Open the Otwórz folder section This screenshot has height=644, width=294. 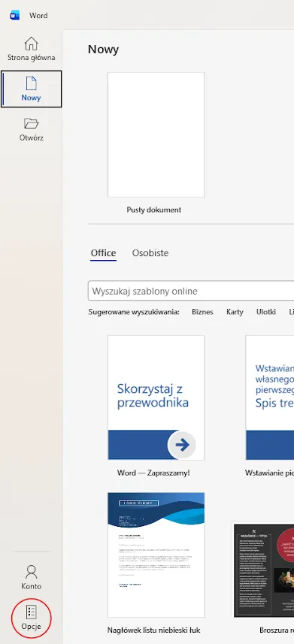32,129
